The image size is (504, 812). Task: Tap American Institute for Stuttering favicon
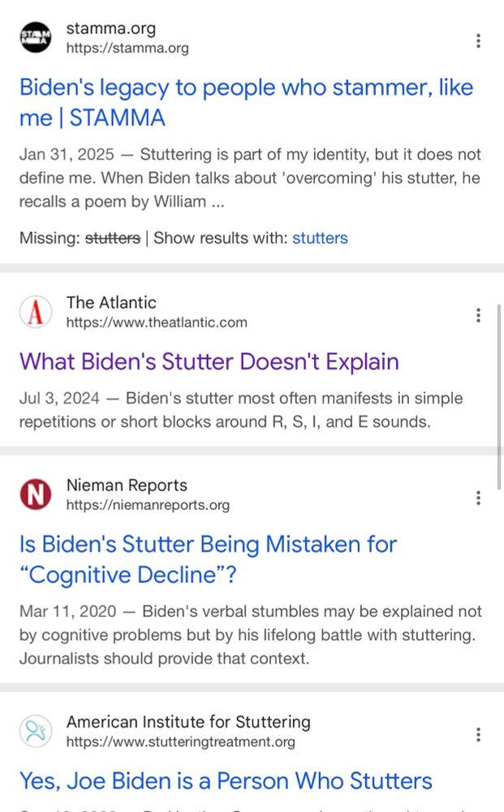point(35,732)
